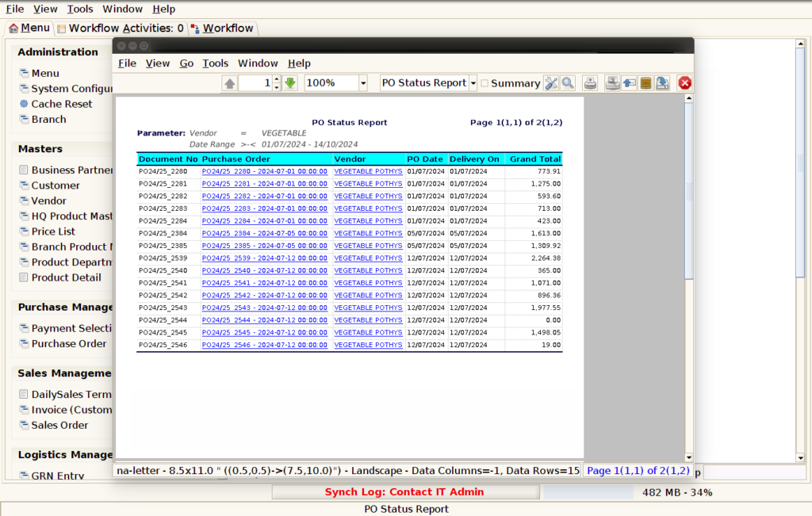
Task: Click the Grand Total column header
Action: tap(535, 159)
